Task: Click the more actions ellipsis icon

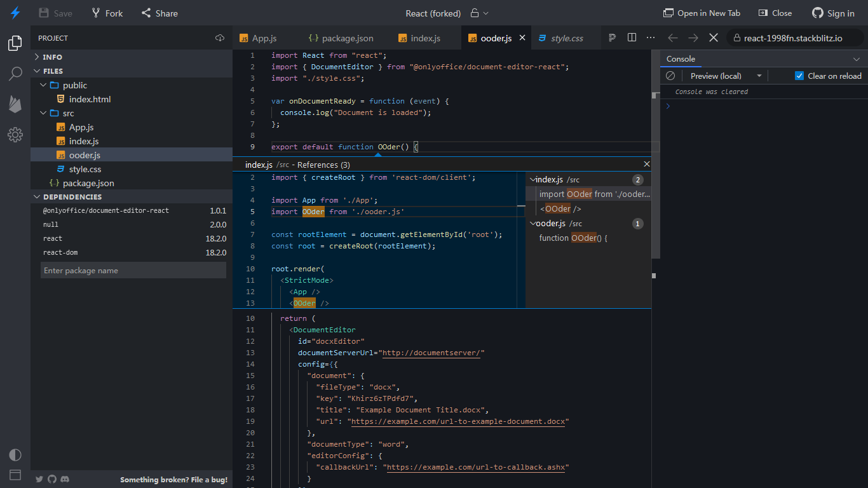Action: (x=651, y=37)
